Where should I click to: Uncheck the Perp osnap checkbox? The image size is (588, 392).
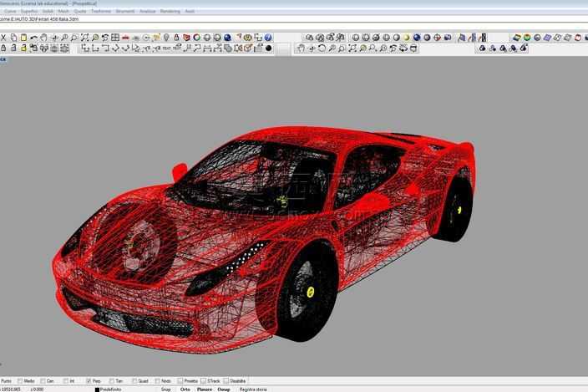click(89, 381)
